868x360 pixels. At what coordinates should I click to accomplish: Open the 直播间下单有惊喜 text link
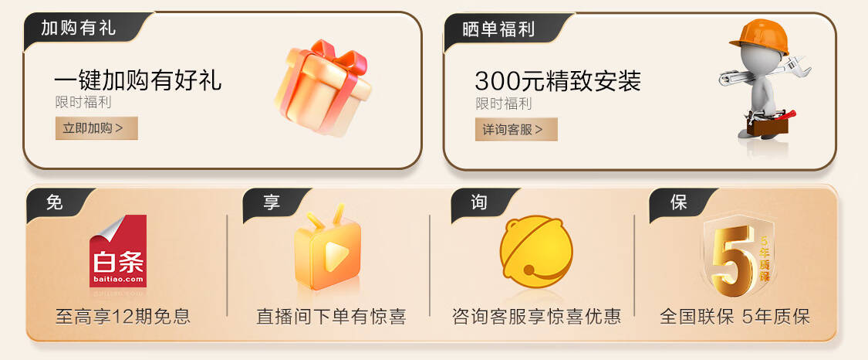pyautogui.click(x=331, y=316)
